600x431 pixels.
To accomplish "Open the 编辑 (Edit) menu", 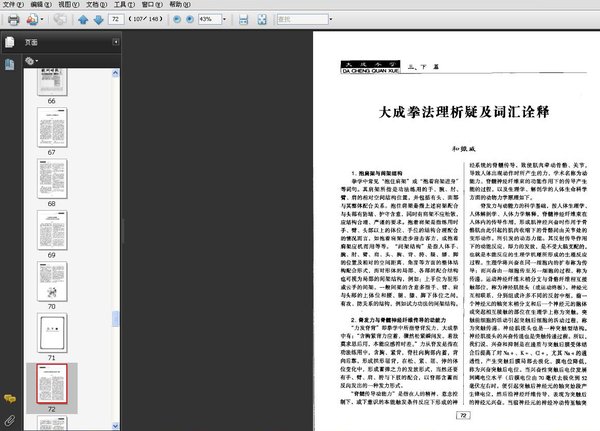I will (x=41, y=5).
